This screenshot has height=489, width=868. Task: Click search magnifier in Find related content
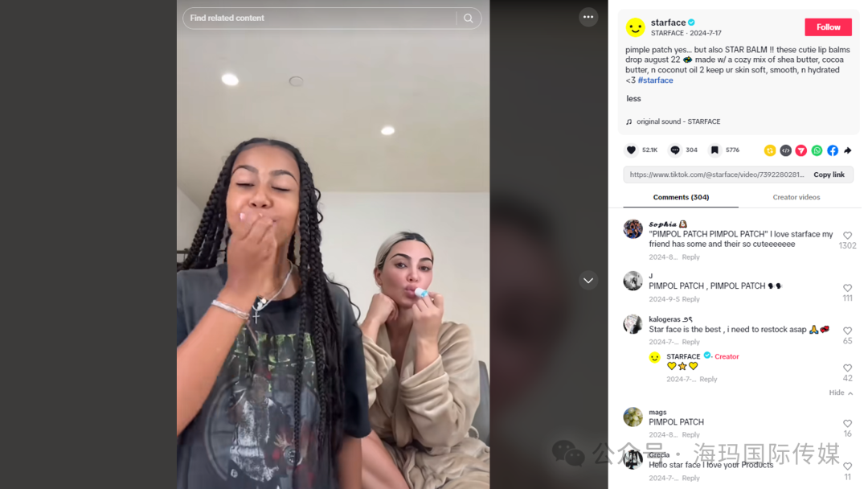coord(469,18)
